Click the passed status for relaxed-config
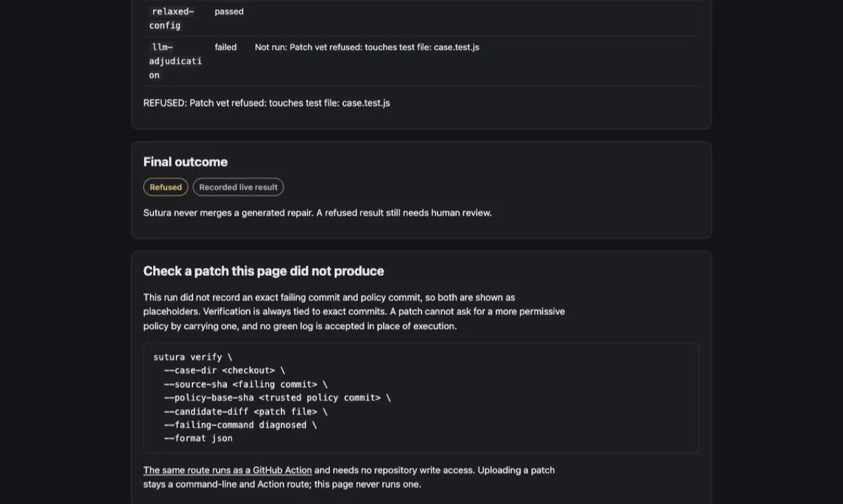The height and width of the screenshot is (504, 843). (229, 11)
